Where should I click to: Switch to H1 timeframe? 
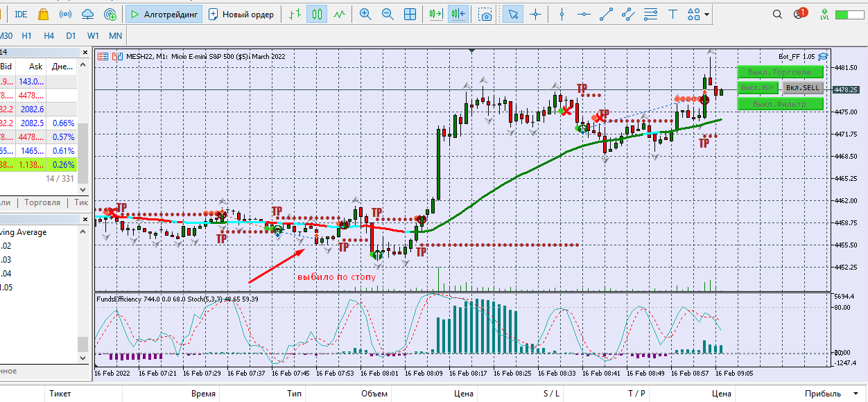coord(26,35)
